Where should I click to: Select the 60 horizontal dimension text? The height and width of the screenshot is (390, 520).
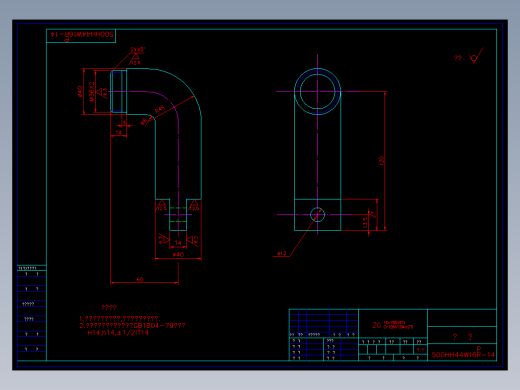(140, 279)
